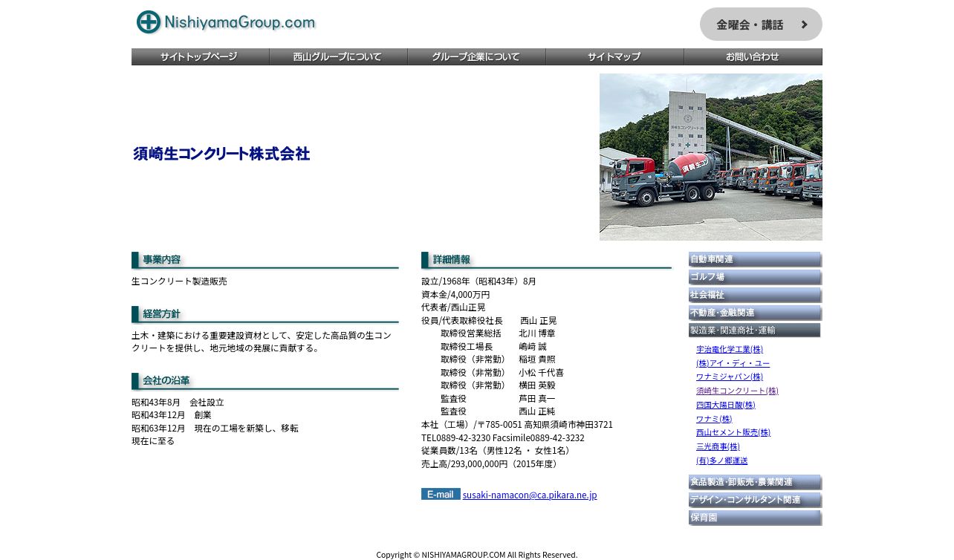Expand 保育園 sidebar category
The width and height of the screenshot is (954, 560).
pos(755,518)
